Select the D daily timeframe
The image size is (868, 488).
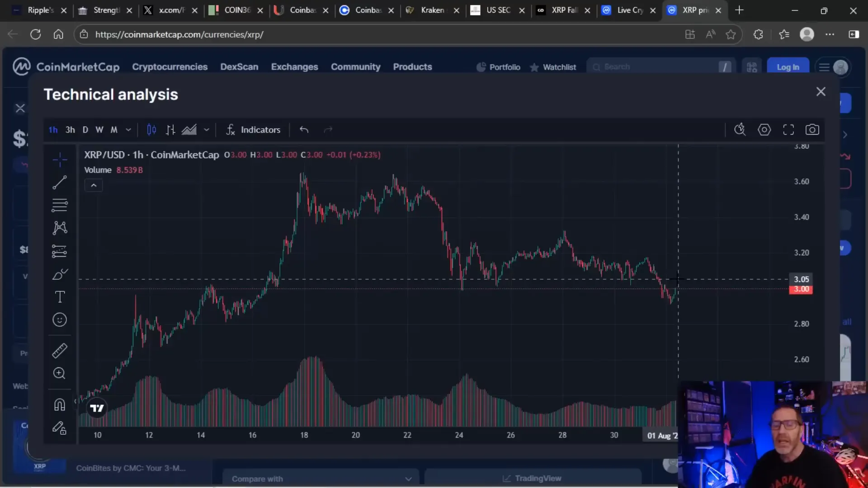(85, 130)
